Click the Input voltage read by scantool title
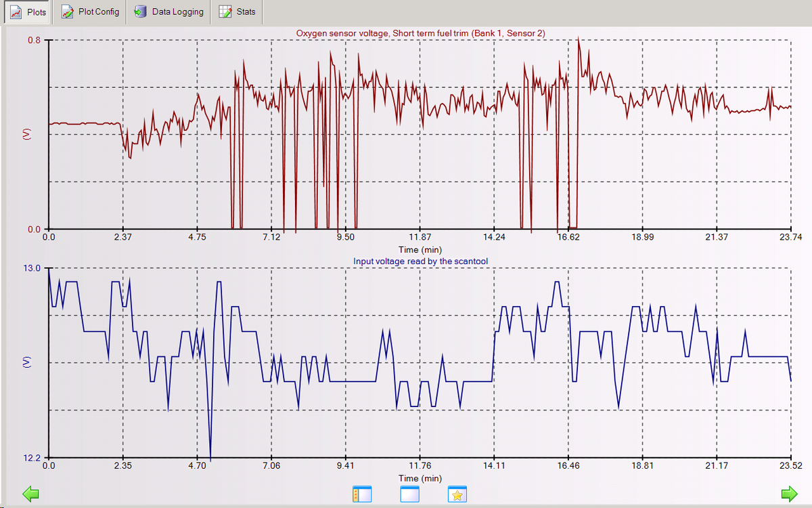Viewport: 812px width, 508px height. pyautogui.click(x=420, y=261)
